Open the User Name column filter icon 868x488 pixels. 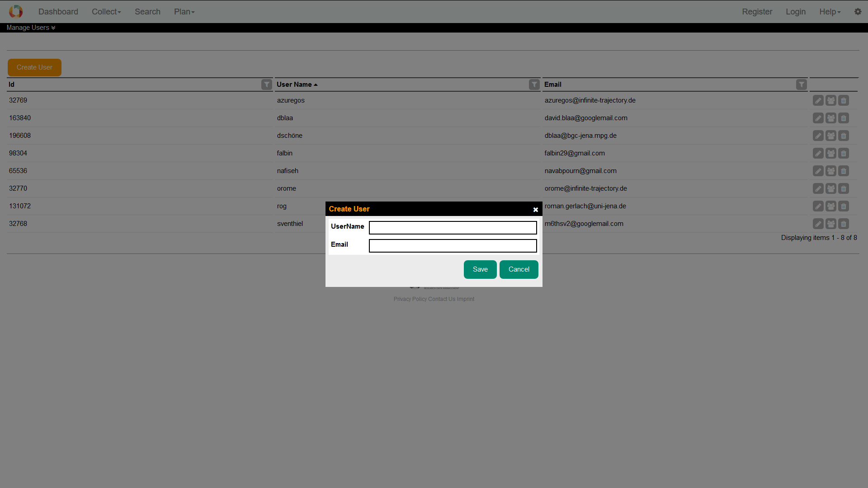534,84
